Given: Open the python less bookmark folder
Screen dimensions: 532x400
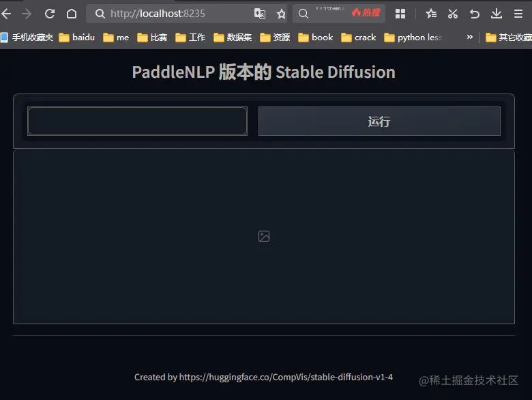Looking at the screenshot, I should click(x=413, y=38).
